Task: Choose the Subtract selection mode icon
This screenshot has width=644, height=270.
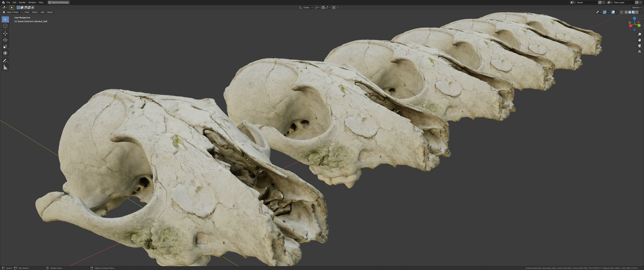Action: point(25,7)
